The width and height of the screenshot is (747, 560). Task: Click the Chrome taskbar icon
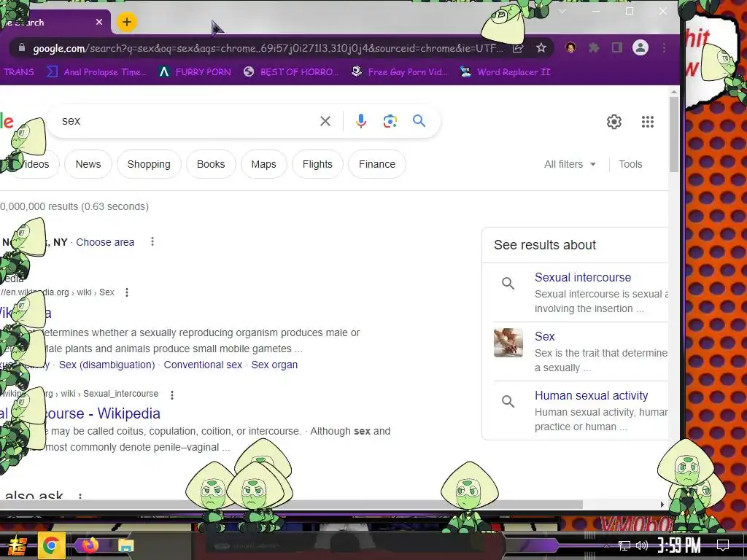[52, 545]
